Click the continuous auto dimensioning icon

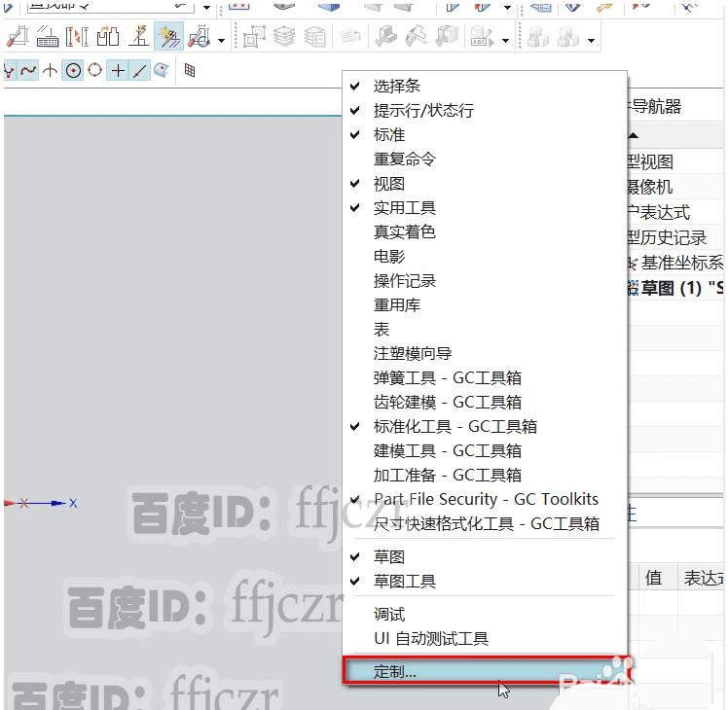(200, 37)
